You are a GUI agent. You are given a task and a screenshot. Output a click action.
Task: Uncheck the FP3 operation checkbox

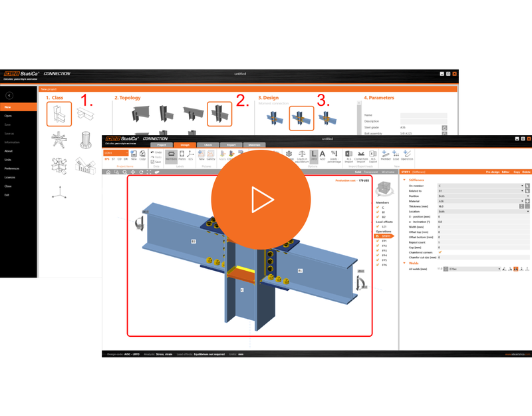378,250
